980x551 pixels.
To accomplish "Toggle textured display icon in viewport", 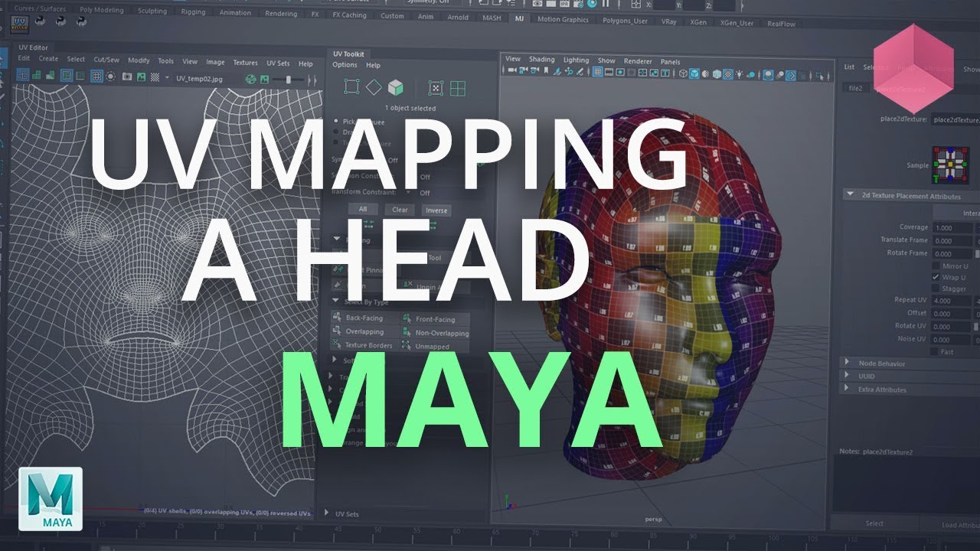I will point(728,74).
